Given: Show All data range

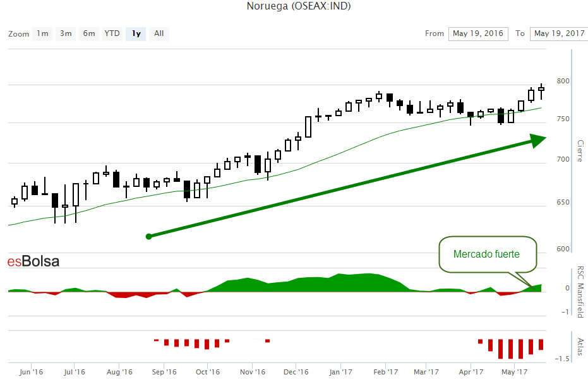Looking at the screenshot, I should tap(159, 33).
